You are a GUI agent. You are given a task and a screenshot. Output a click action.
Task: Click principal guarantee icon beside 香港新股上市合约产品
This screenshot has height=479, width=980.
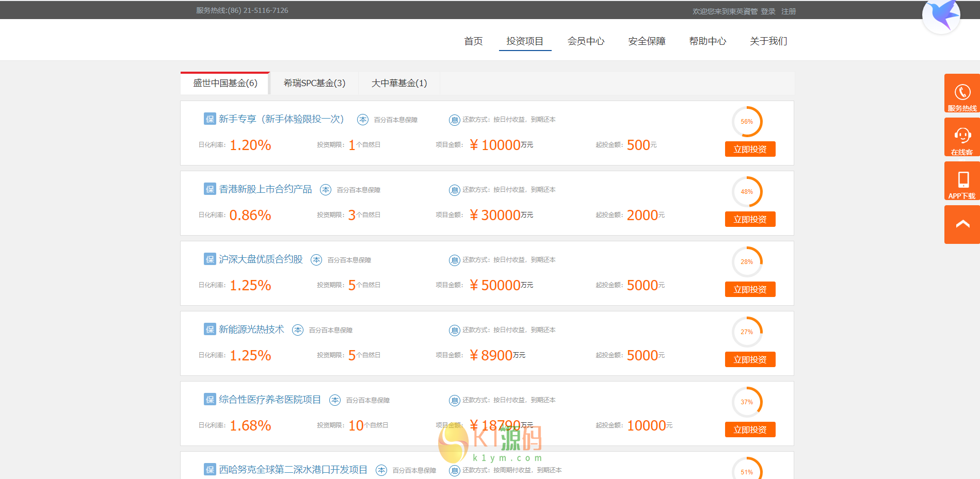click(326, 190)
